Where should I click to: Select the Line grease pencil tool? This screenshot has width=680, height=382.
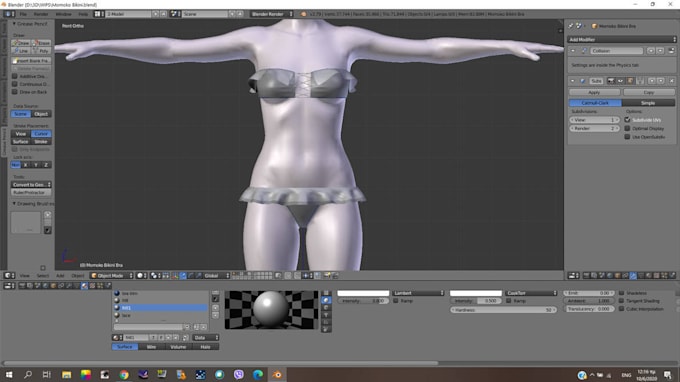click(x=21, y=51)
